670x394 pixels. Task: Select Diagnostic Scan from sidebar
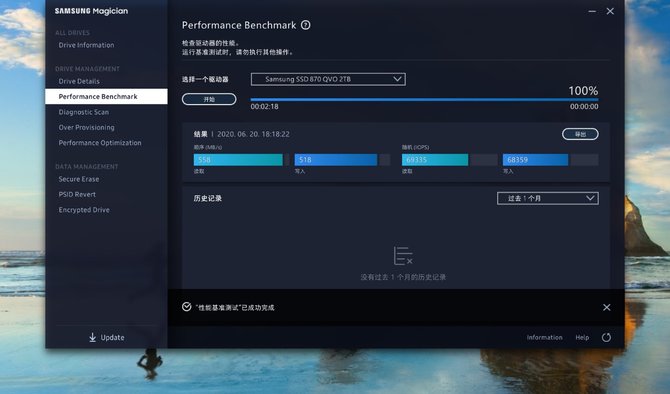[84, 112]
